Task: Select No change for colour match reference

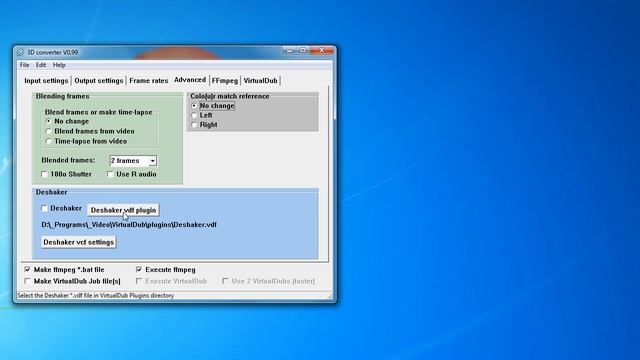Action: click(194, 106)
